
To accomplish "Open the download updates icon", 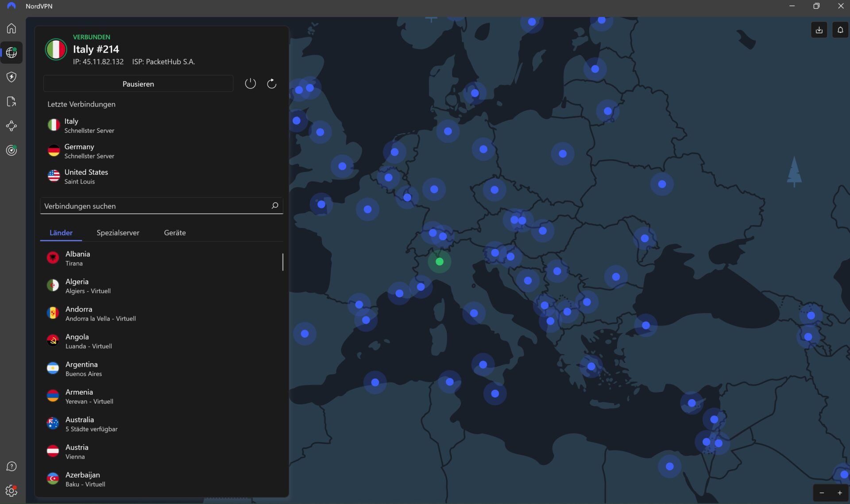I will pyautogui.click(x=819, y=30).
